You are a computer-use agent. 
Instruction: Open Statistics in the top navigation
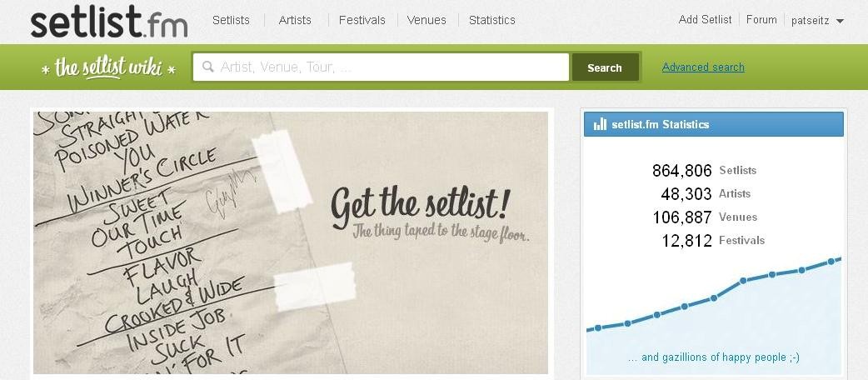pyautogui.click(x=492, y=20)
